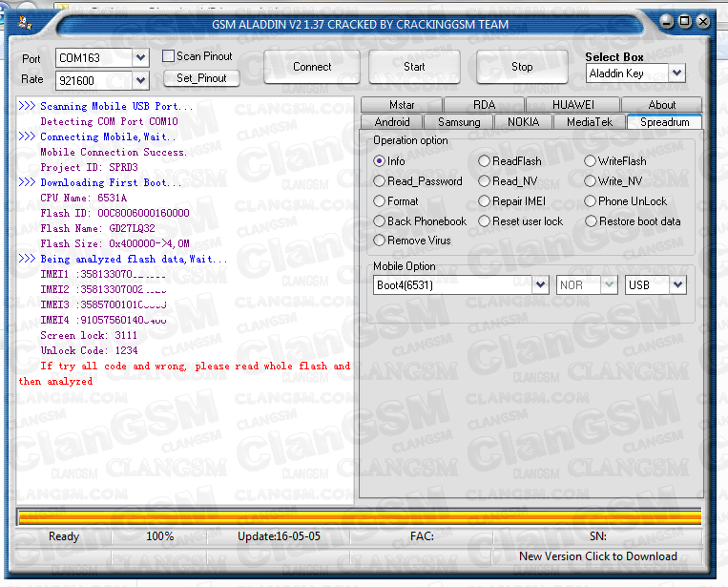This screenshot has height=587, width=728.
Task: Switch to the Samsung tab
Action: (x=459, y=122)
